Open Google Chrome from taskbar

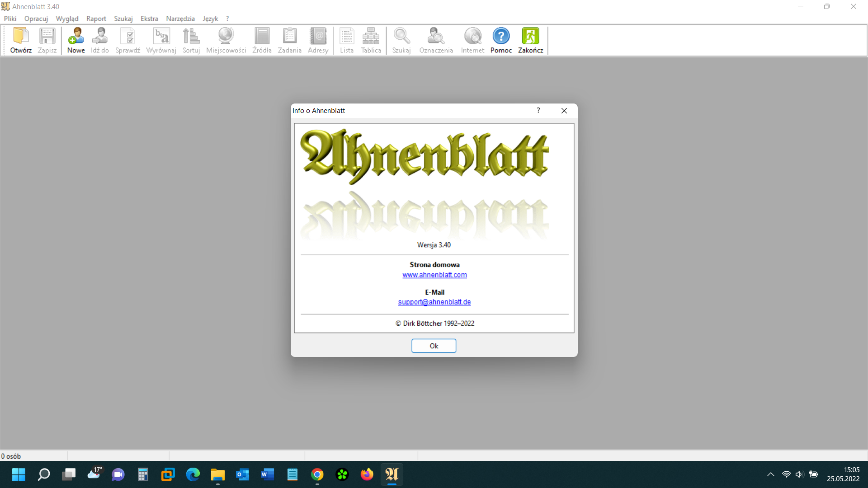click(x=317, y=474)
